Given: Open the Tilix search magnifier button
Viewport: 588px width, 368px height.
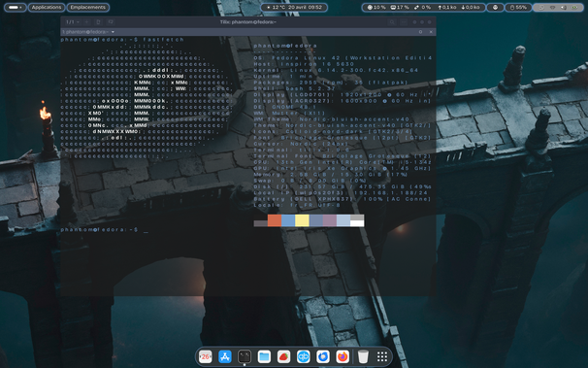Looking at the screenshot, I should 392,22.
